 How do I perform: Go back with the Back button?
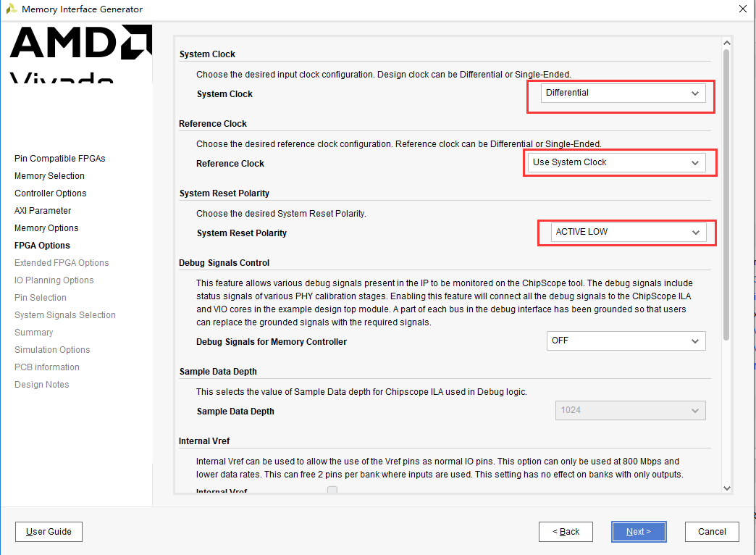[x=566, y=531]
